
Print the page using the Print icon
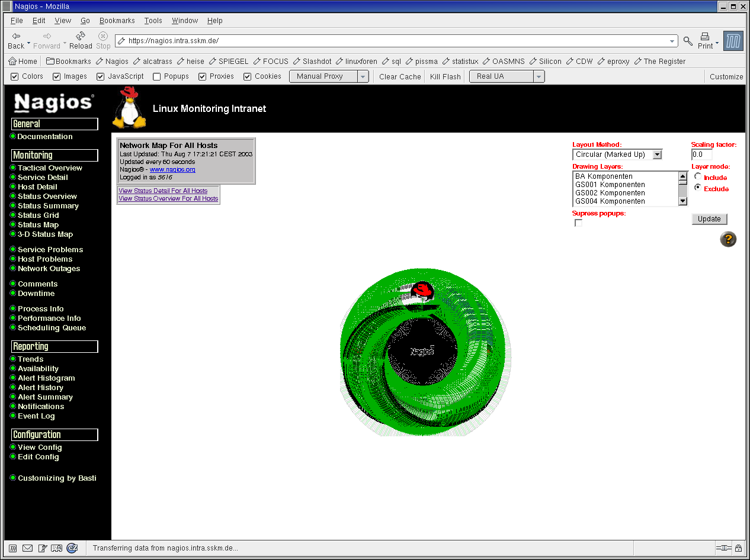click(705, 40)
